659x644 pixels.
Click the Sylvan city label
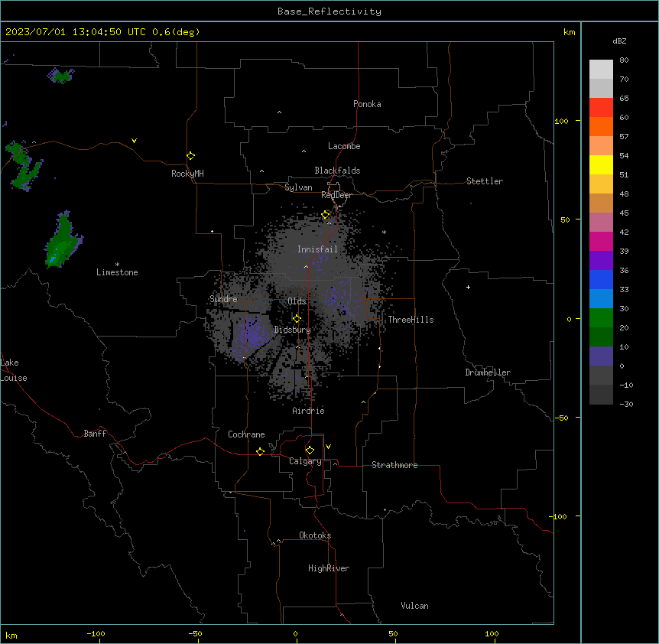tap(298, 187)
